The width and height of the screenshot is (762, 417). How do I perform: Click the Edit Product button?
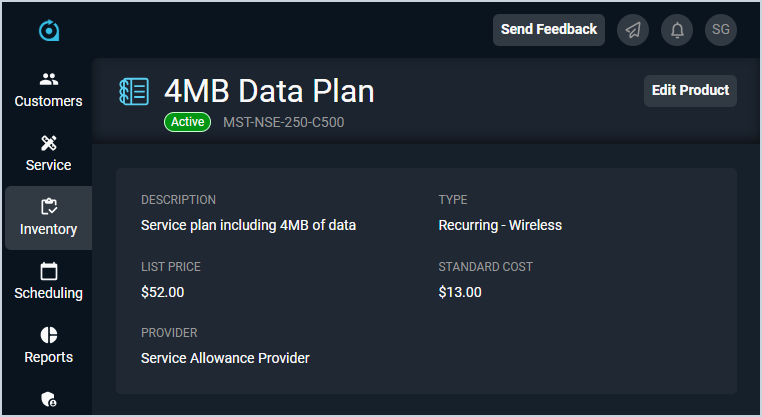(690, 90)
